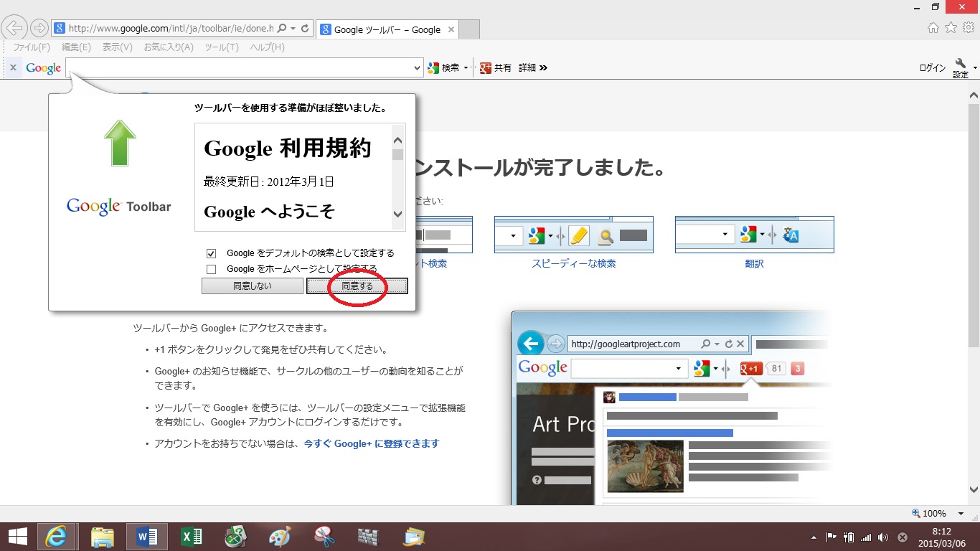
Task: Click the terms box scroll-down arrow
Action: [x=398, y=214]
